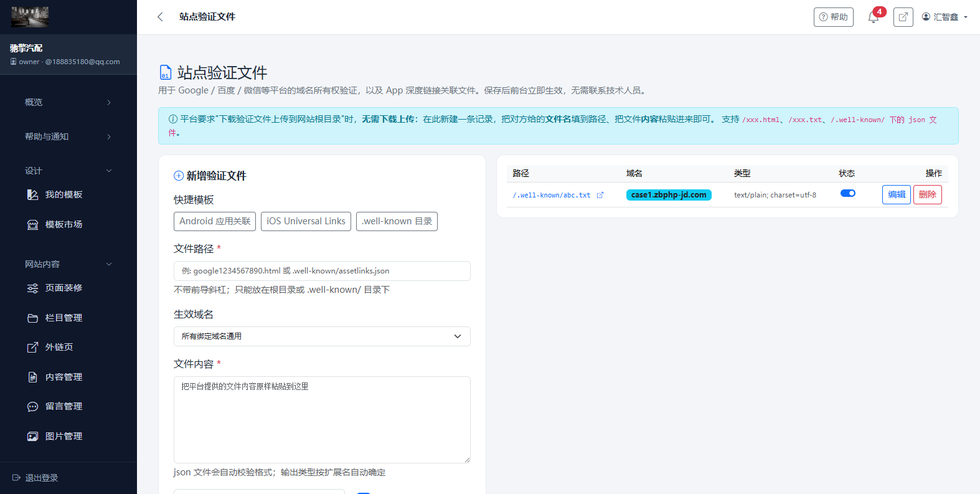The height and width of the screenshot is (494, 980).
Task: Apply the Android 应用关联 template
Action: pos(215,221)
